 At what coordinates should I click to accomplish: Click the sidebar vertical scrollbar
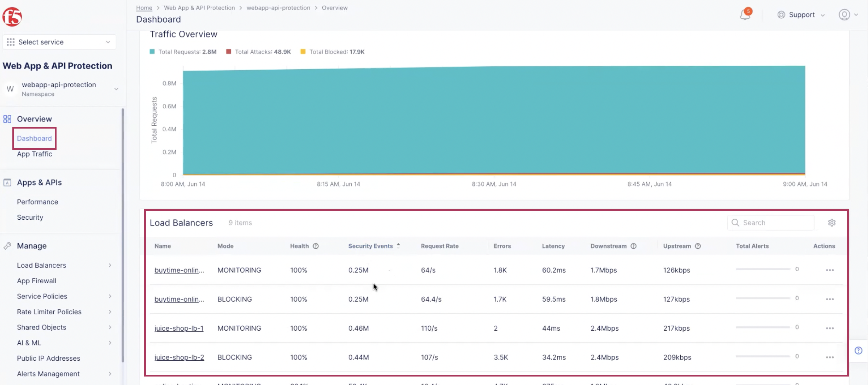tap(123, 236)
